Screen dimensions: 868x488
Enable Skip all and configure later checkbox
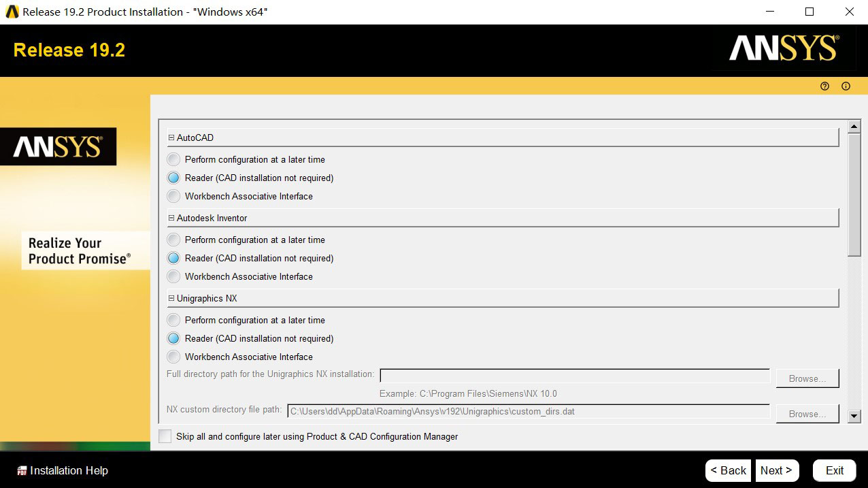165,436
